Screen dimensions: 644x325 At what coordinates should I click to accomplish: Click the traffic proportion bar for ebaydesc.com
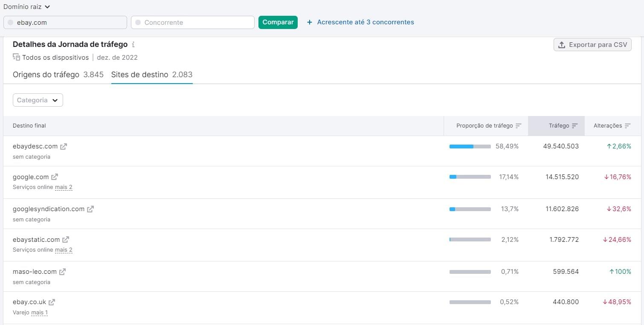click(x=470, y=146)
